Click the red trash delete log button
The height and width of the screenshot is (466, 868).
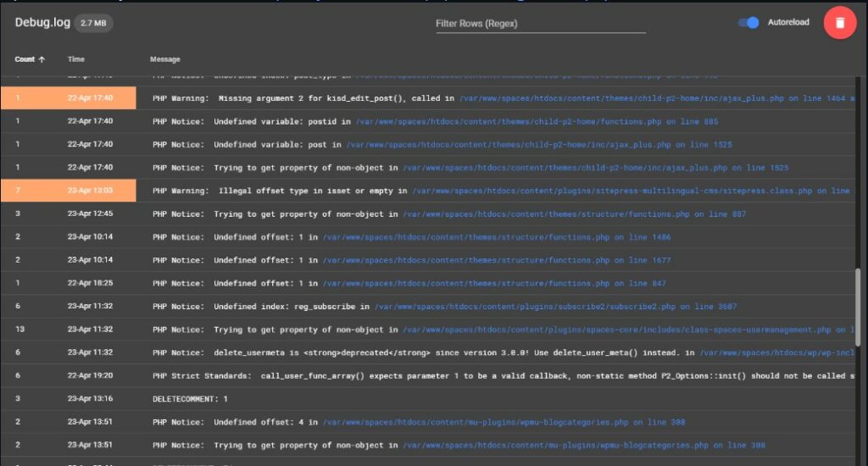[x=840, y=23]
